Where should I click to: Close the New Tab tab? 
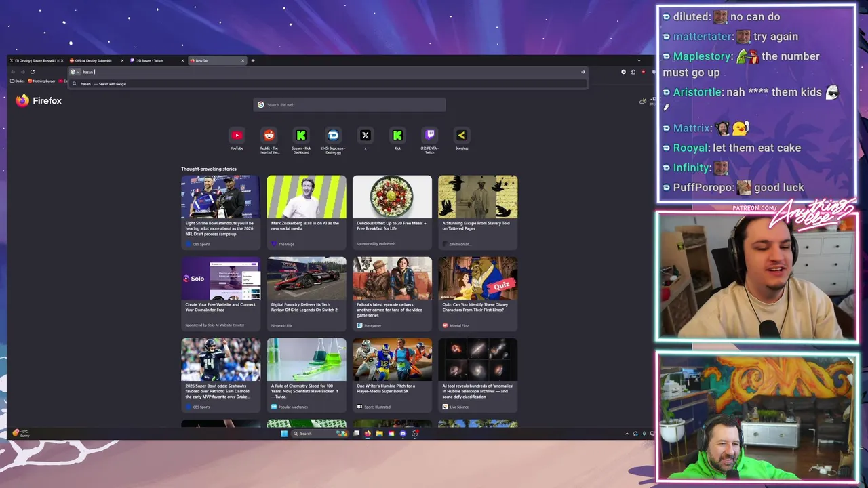(243, 60)
